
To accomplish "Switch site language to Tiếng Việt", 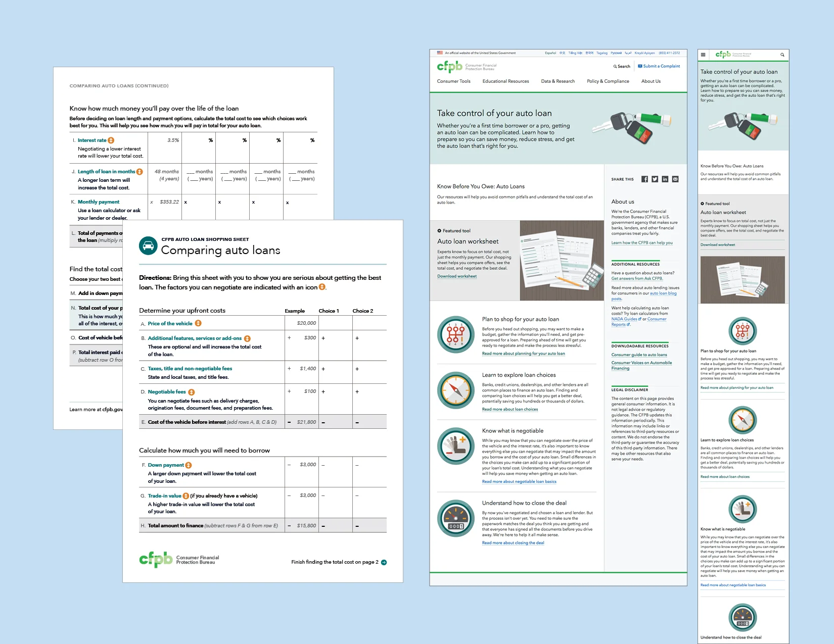I will (x=575, y=53).
